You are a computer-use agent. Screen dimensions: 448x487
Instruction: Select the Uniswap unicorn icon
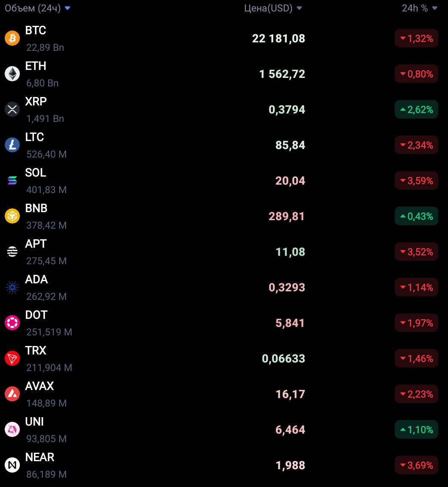[x=12, y=429]
